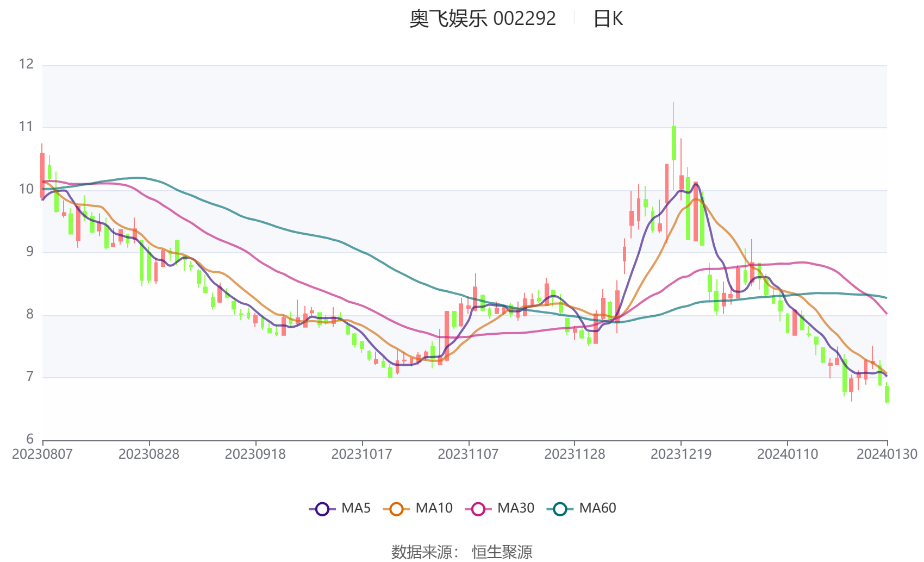Click the 20240130 date axis label
924x562 pixels.
click(887, 454)
